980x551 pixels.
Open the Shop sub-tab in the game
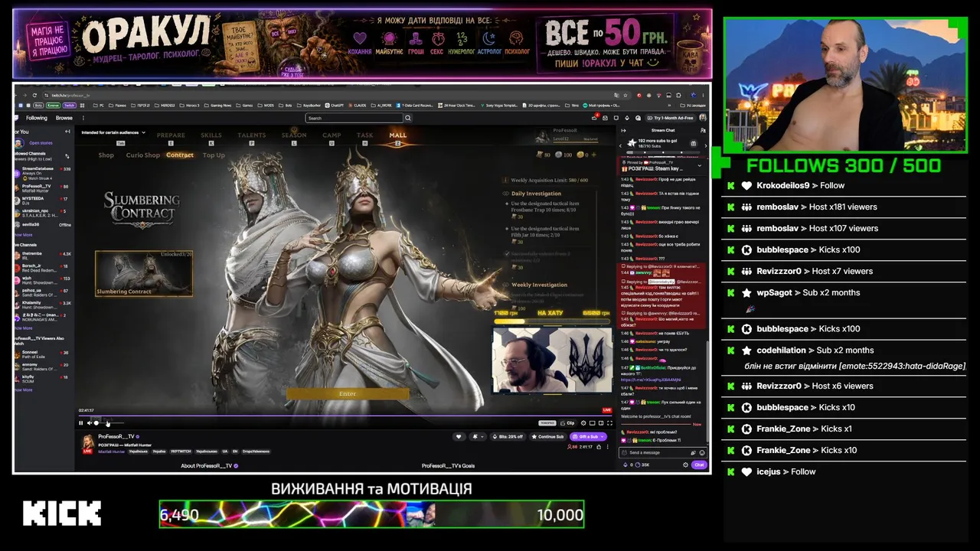[106, 155]
